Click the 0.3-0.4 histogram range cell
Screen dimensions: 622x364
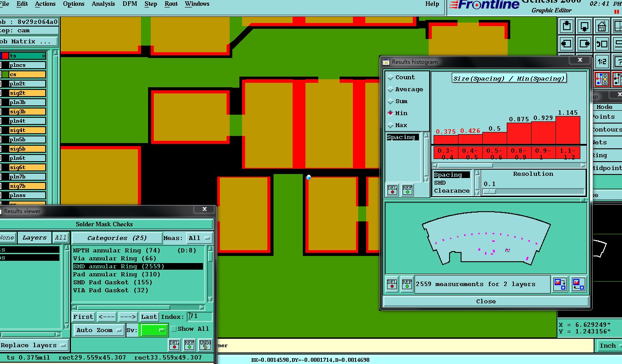[446, 153]
